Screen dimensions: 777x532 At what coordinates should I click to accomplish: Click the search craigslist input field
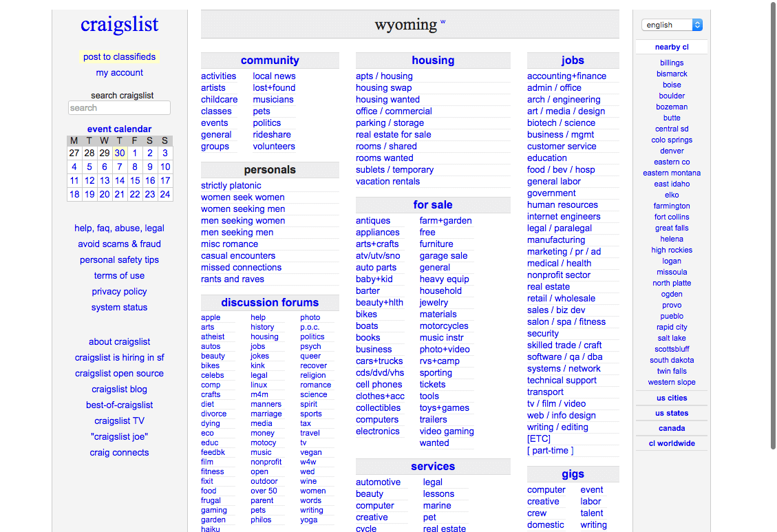[x=118, y=107]
